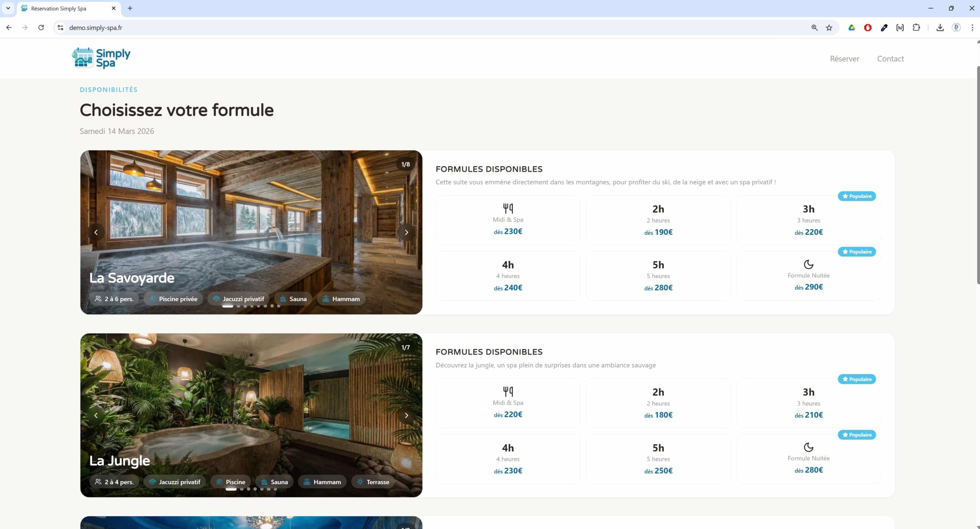Bookmark page with the star icon
Image resolution: width=980 pixels, height=529 pixels.
829,27
